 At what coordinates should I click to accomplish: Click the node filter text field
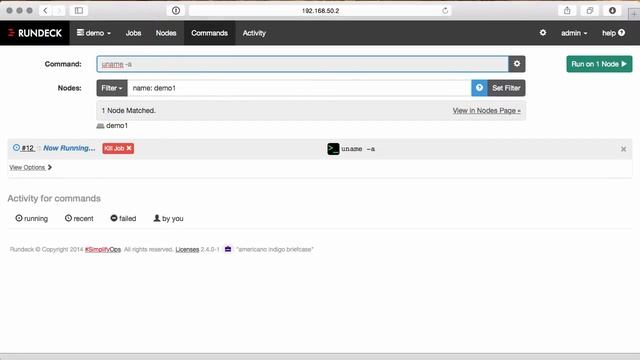pyautogui.click(x=299, y=88)
